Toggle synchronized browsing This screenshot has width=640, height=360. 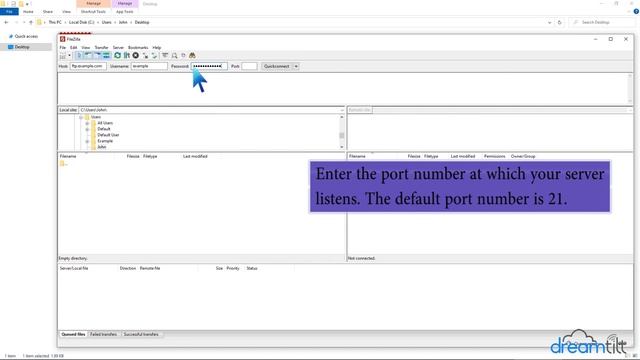pos(183,56)
